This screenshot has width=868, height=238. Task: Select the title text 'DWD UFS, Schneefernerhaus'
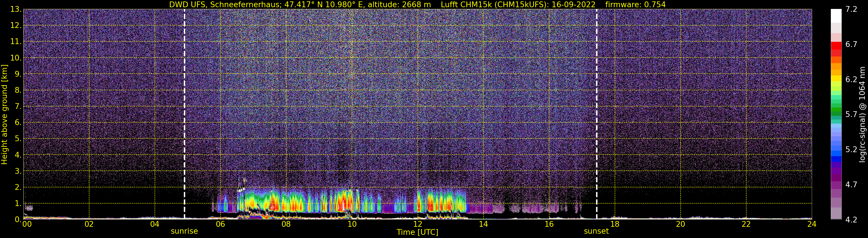225,5
